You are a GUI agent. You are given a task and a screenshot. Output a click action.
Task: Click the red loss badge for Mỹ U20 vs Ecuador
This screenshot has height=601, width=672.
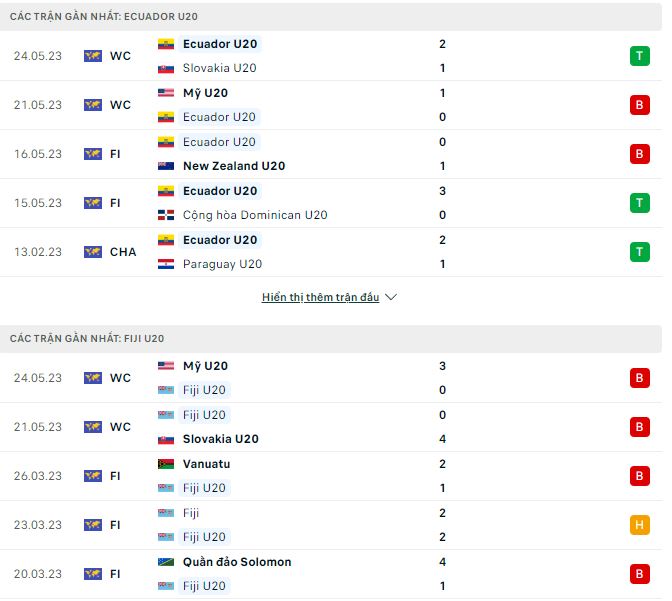[x=639, y=105]
